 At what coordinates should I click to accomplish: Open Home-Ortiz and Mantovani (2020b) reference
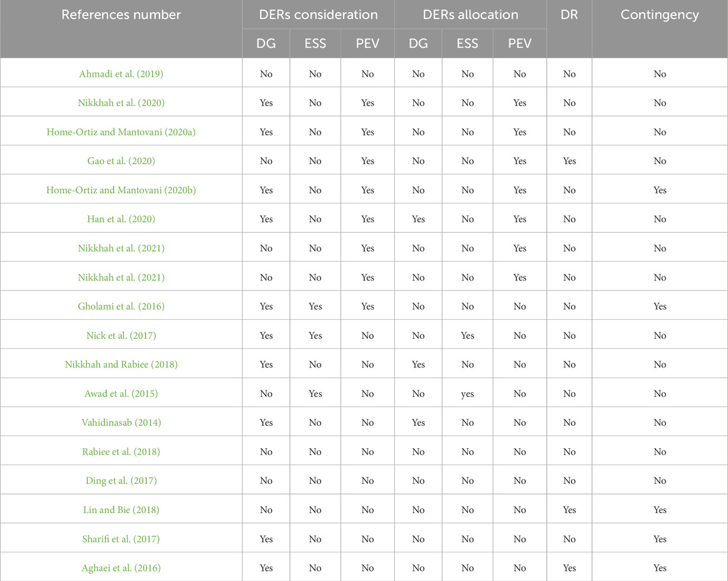point(121,190)
